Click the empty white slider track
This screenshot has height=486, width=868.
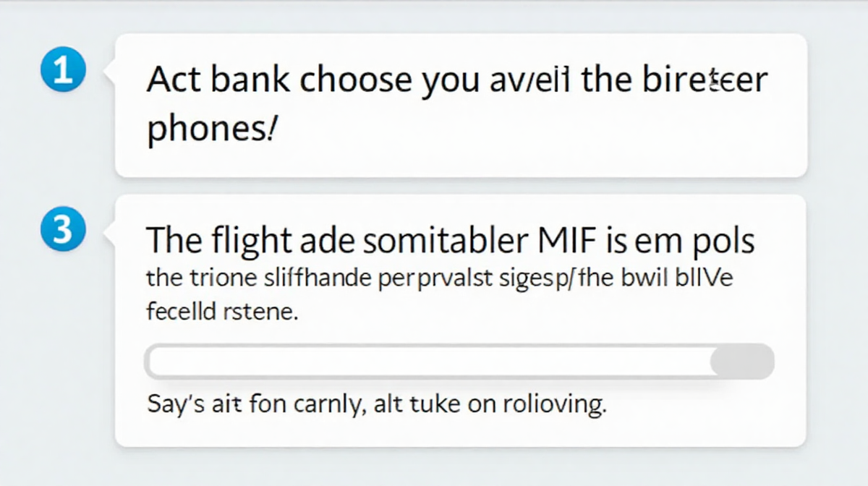428,362
